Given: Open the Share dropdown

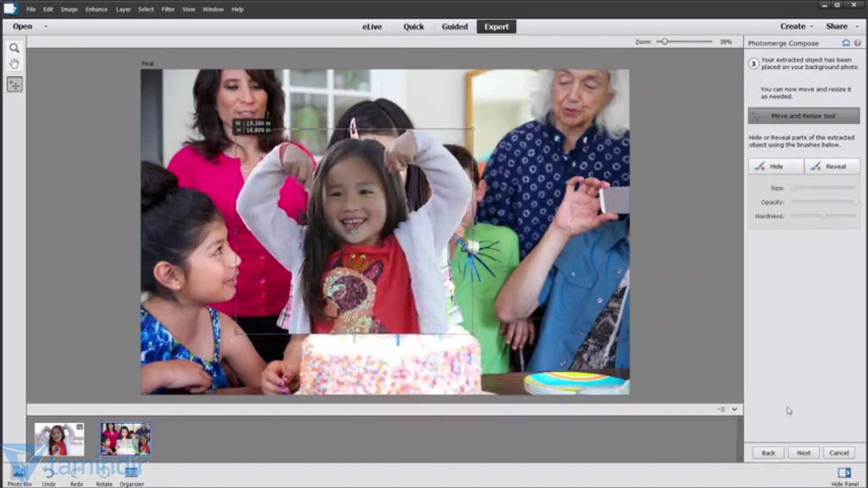Looking at the screenshot, I should coord(840,27).
